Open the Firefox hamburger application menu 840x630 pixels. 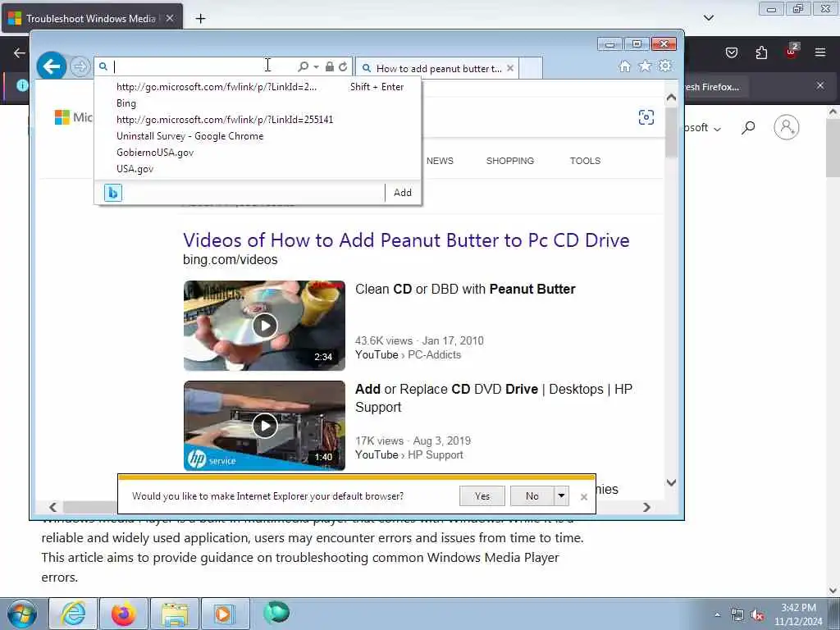click(820, 52)
